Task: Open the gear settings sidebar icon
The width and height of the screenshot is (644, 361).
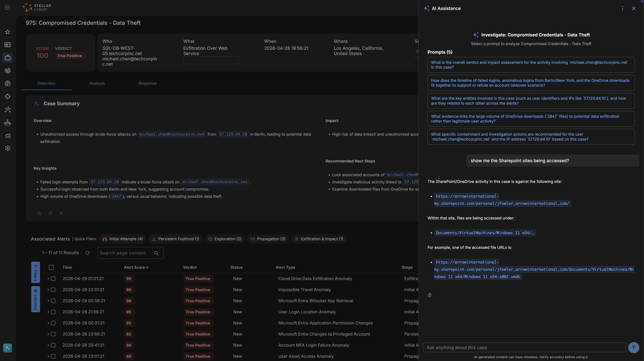Action: [x=8, y=148]
